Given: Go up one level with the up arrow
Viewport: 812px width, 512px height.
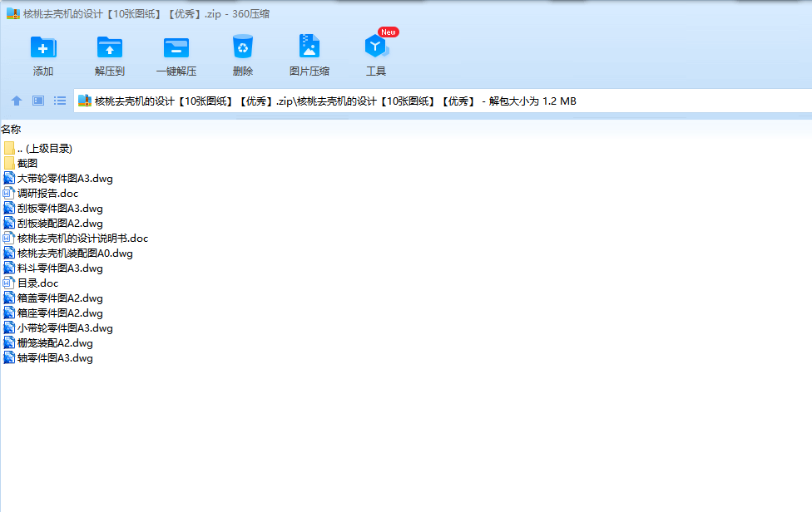Looking at the screenshot, I should point(17,101).
